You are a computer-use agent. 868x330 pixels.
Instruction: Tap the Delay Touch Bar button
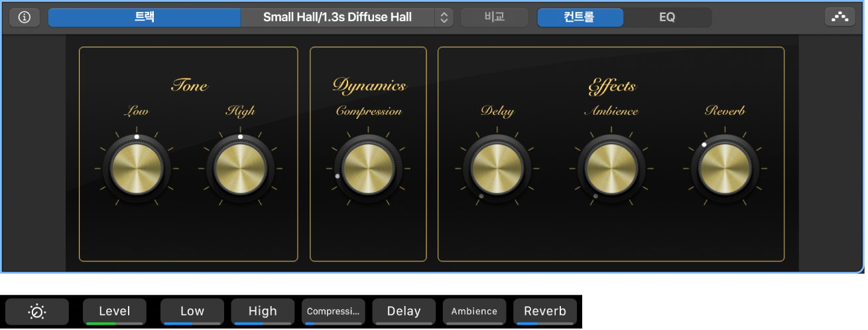click(x=404, y=311)
